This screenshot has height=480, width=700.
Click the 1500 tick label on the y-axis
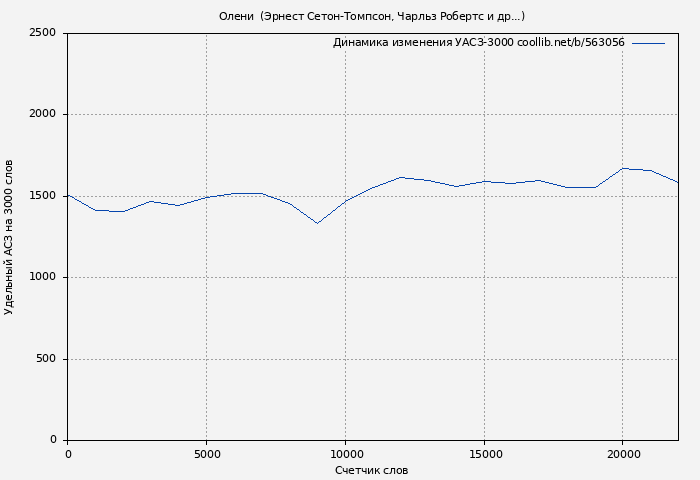[x=42, y=196]
